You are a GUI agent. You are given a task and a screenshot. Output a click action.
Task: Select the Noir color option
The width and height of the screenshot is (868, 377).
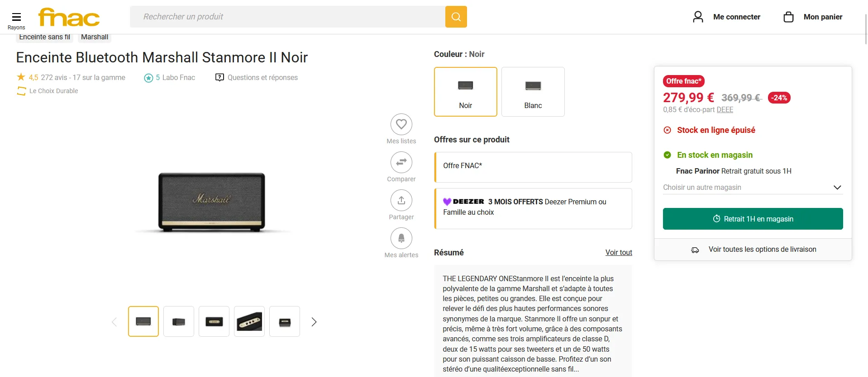click(465, 92)
